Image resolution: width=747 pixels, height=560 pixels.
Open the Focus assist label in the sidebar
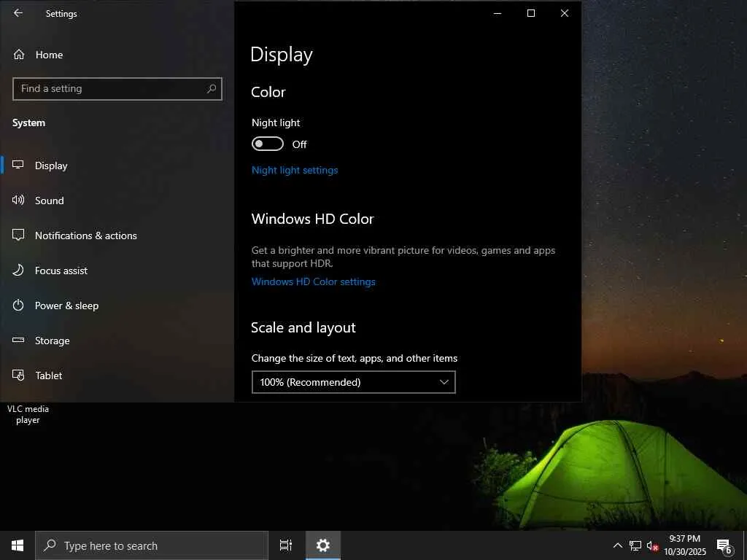(61, 271)
